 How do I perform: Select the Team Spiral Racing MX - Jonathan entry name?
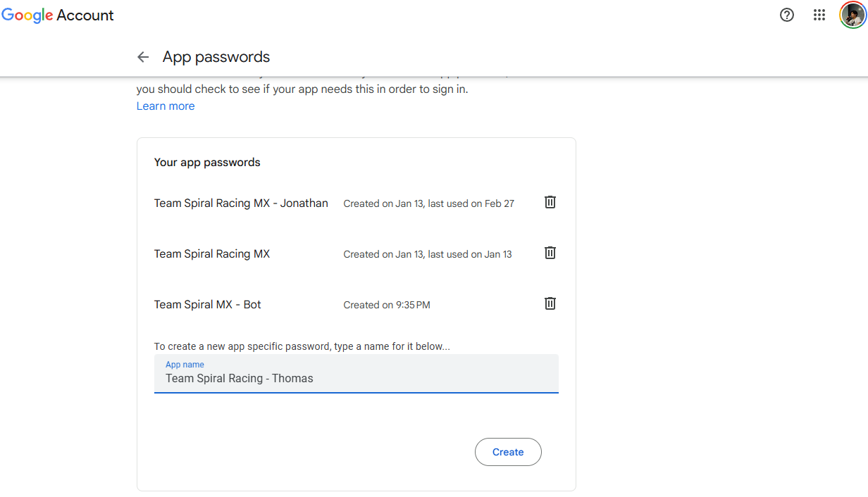[x=241, y=203]
